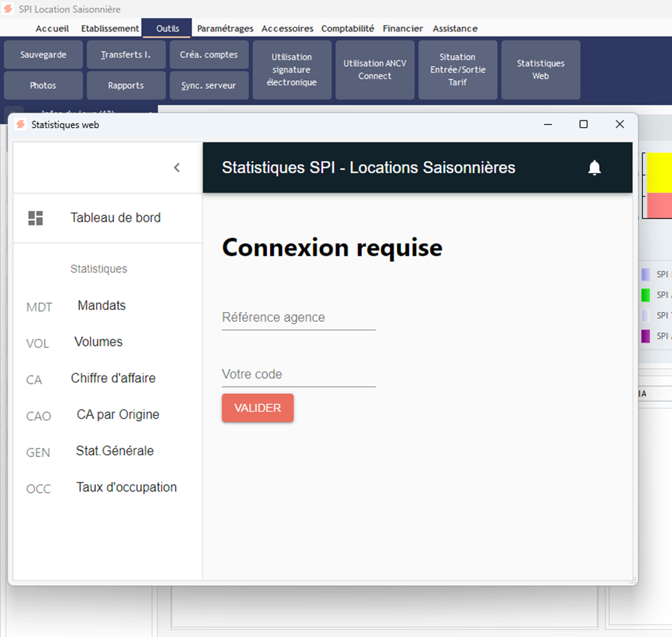This screenshot has height=637, width=672.
Task: Click the green SPI legend swatch
Action: coord(645,295)
